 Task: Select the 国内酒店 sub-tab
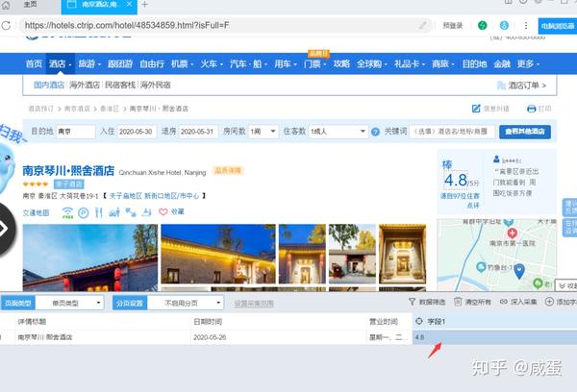tap(49, 85)
